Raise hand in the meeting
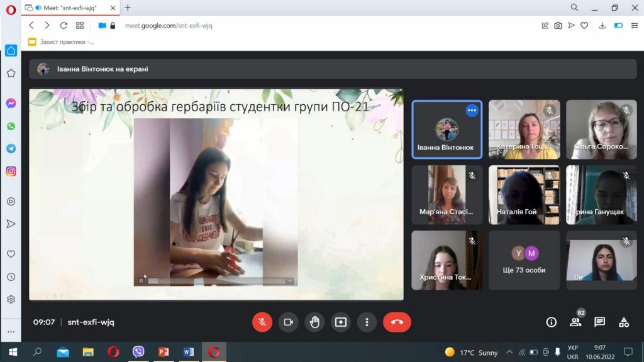Image resolution: width=644 pixels, height=362 pixels. [x=314, y=322]
